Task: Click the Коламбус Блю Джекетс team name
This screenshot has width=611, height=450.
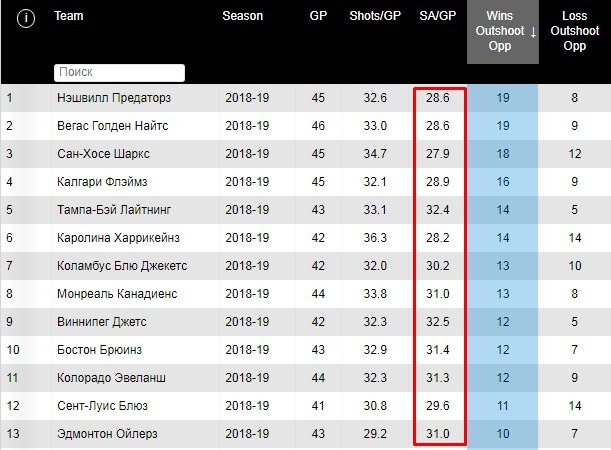Action: 122,266
